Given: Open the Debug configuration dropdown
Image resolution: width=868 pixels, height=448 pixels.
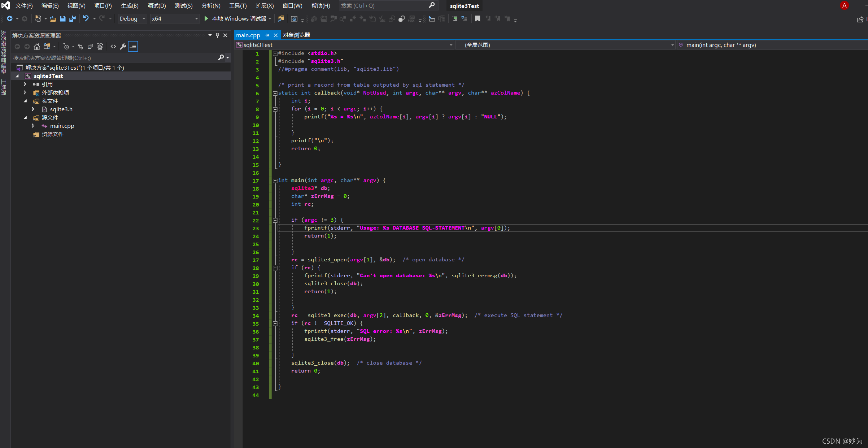Looking at the screenshot, I should point(132,19).
